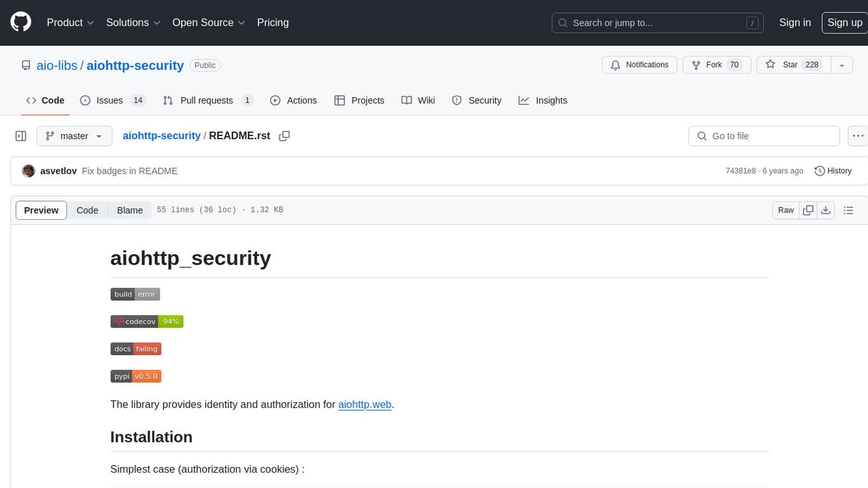This screenshot has width=868, height=488.
Task: Open the more file actions menu
Action: (857, 136)
